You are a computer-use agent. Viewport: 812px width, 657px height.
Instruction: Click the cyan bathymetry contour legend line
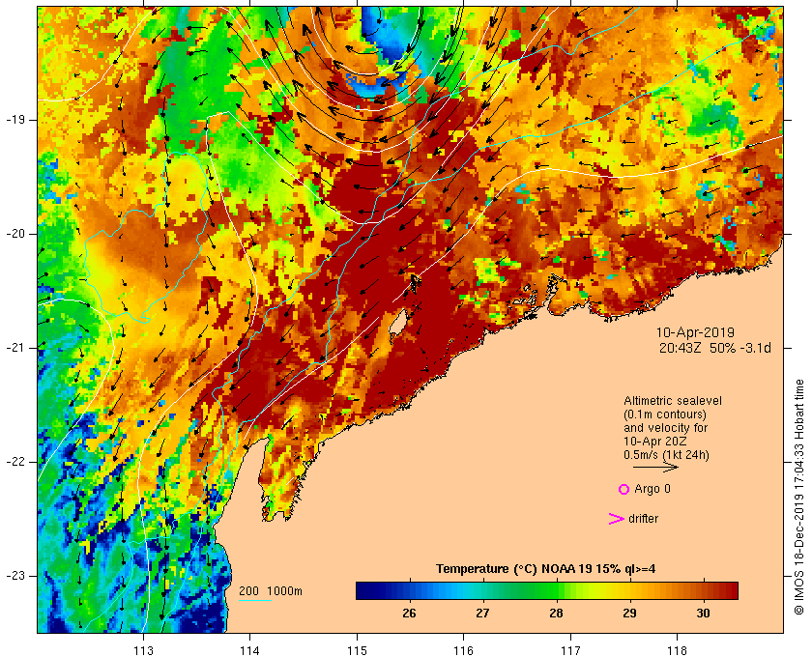(x=255, y=601)
